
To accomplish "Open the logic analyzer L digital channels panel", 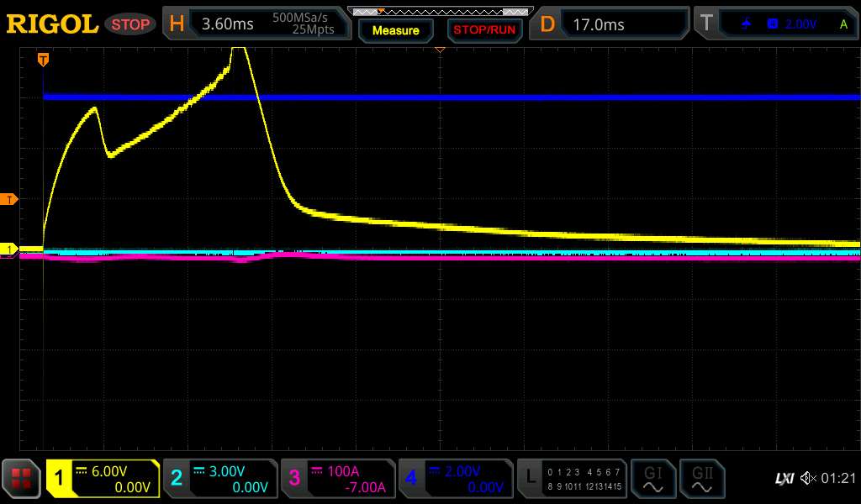I will tap(572, 479).
